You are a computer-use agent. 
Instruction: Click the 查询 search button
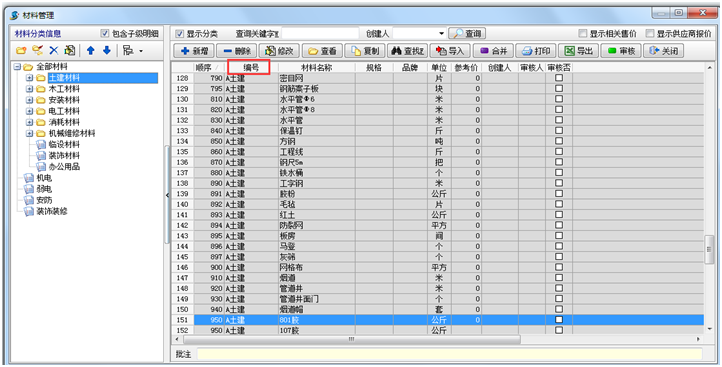coord(467,34)
